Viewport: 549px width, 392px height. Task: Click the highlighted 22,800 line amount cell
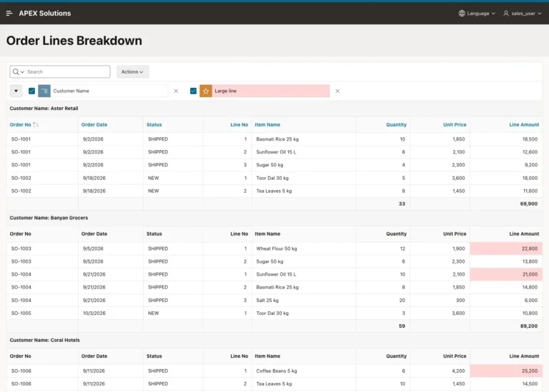coord(506,248)
